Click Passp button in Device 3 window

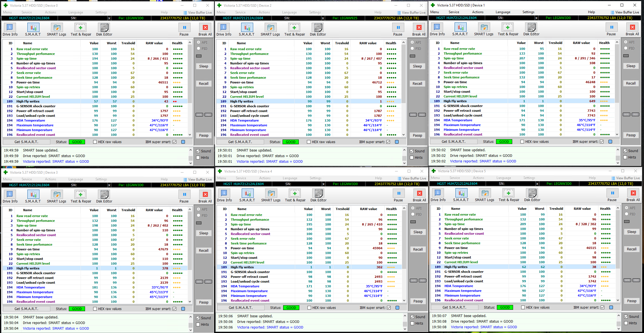[203, 302]
